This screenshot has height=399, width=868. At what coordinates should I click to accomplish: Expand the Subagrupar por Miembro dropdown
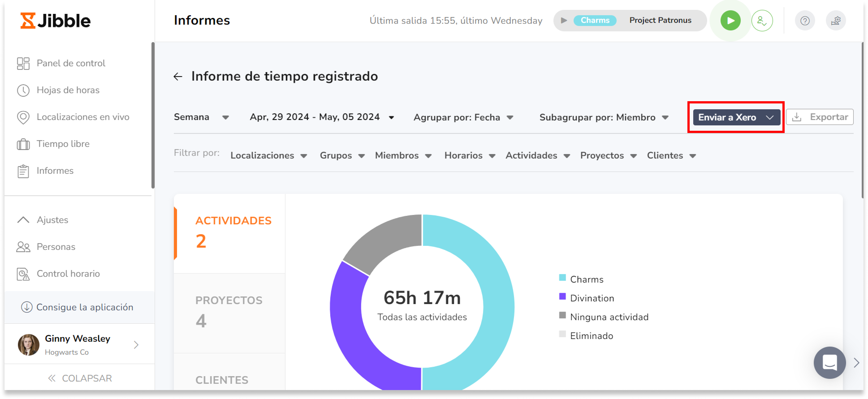pos(665,117)
